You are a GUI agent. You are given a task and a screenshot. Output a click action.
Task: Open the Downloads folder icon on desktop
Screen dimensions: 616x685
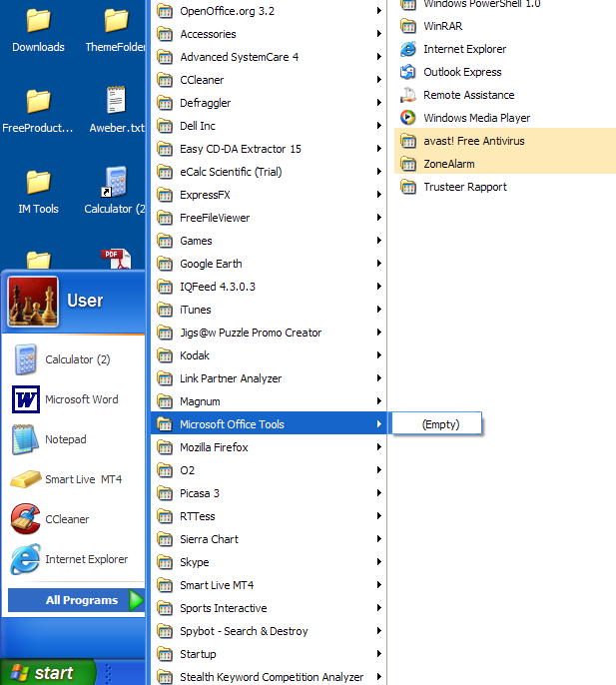click(x=39, y=21)
